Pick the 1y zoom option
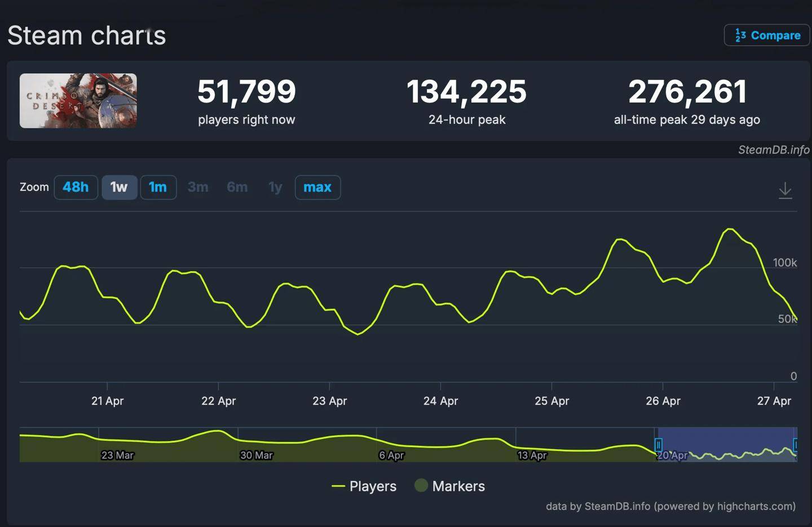This screenshot has height=527, width=812. click(x=275, y=187)
